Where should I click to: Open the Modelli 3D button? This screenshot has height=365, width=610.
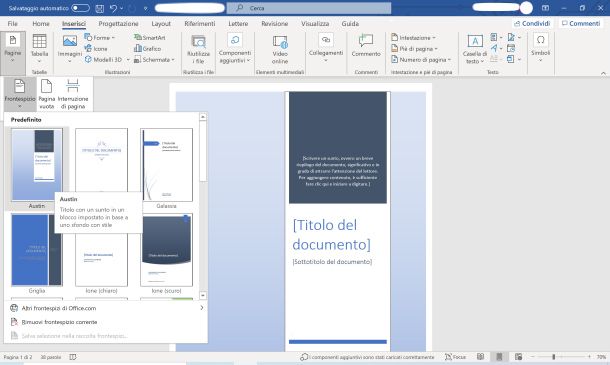(x=103, y=60)
